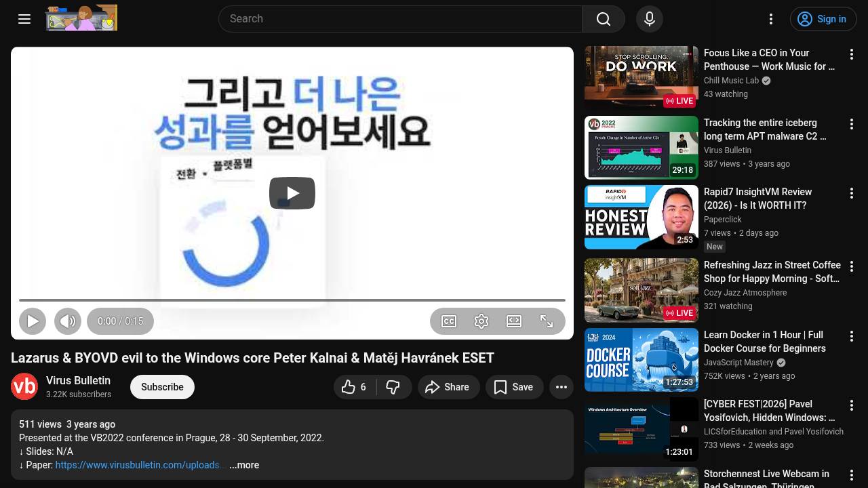Open the Storchennest Live Webcam title

(x=767, y=478)
